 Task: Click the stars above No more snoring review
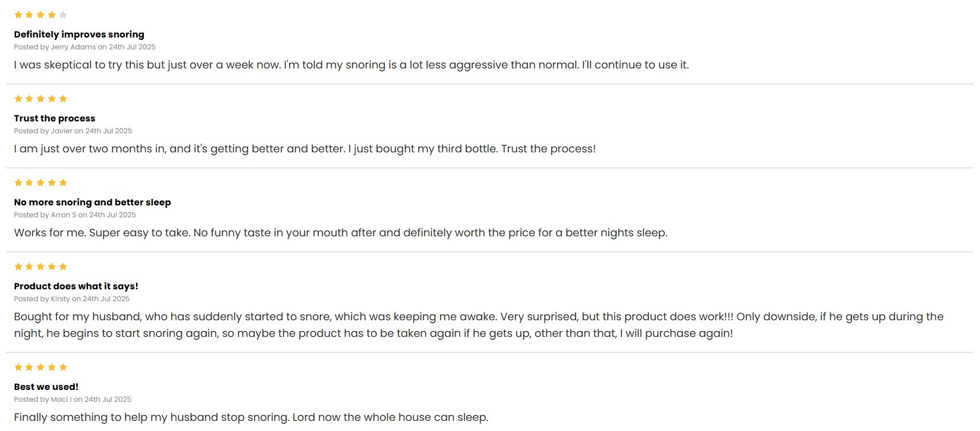tap(40, 183)
